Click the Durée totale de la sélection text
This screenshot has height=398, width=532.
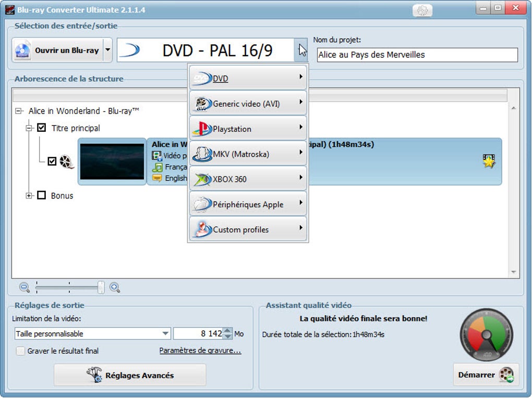323,334
